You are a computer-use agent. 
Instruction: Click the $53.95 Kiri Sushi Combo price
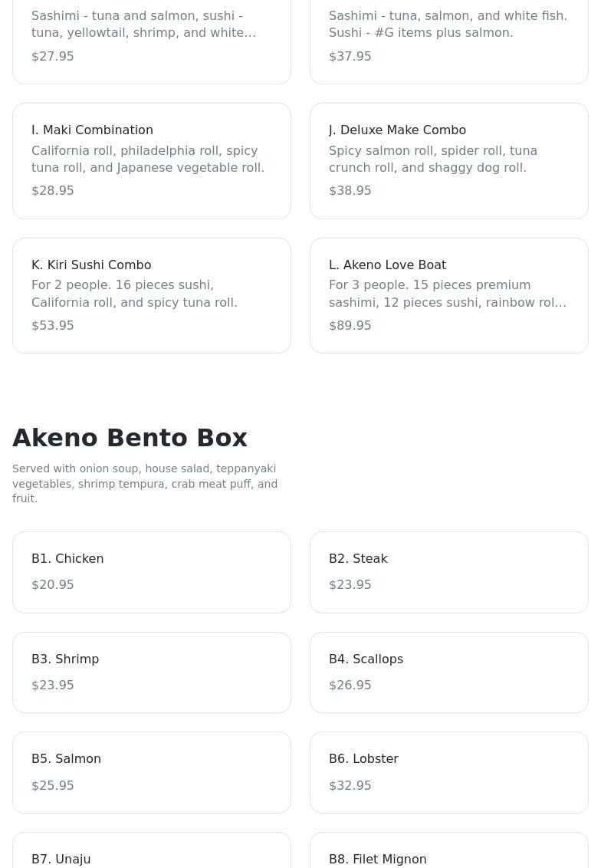click(x=53, y=326)
